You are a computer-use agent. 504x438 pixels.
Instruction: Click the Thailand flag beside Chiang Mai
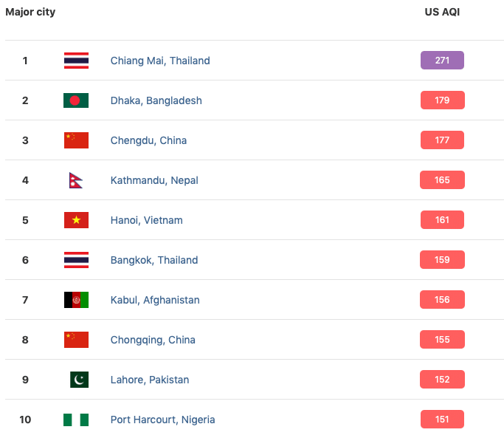(x=76, y=61)
